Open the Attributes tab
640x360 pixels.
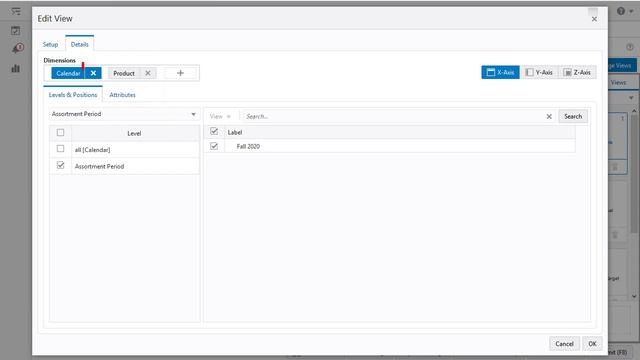tap(122, 95)
